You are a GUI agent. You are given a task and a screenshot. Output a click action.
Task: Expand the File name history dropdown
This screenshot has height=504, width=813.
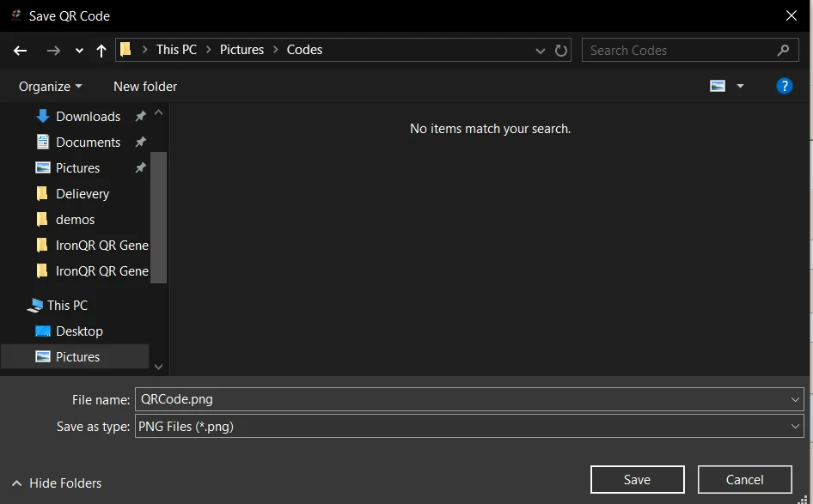(795, 399)
